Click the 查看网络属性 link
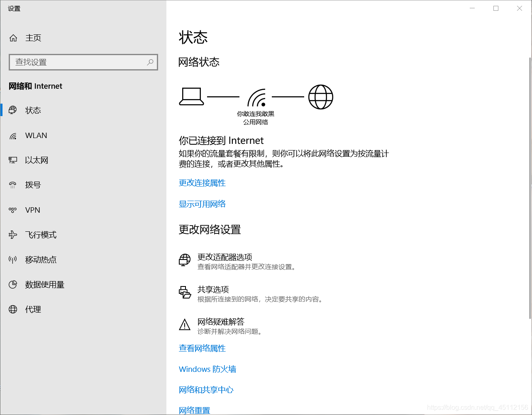The image size is (532, 415). click(202, 348)
